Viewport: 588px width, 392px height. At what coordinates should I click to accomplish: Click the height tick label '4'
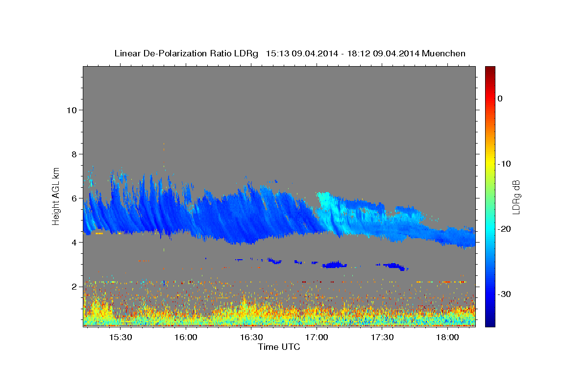74,242
